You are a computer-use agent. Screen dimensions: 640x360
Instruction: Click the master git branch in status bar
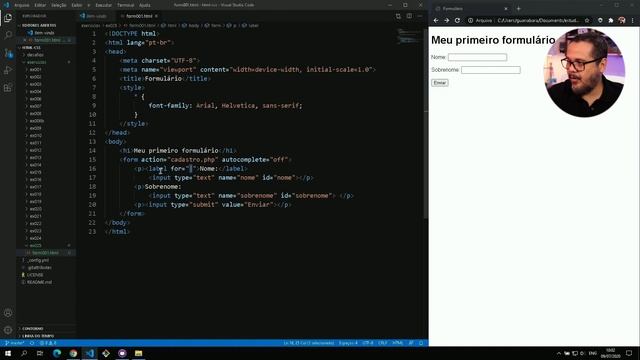coord(15,343)
